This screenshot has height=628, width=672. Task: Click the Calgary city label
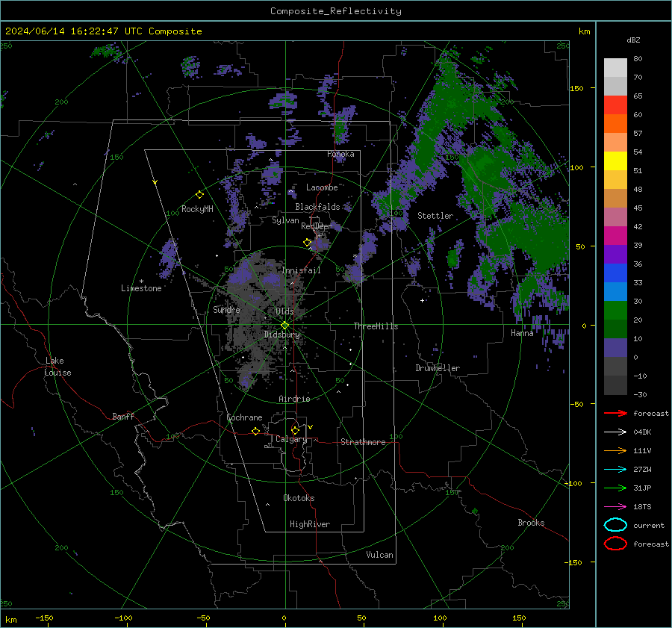tap(291, 439)
